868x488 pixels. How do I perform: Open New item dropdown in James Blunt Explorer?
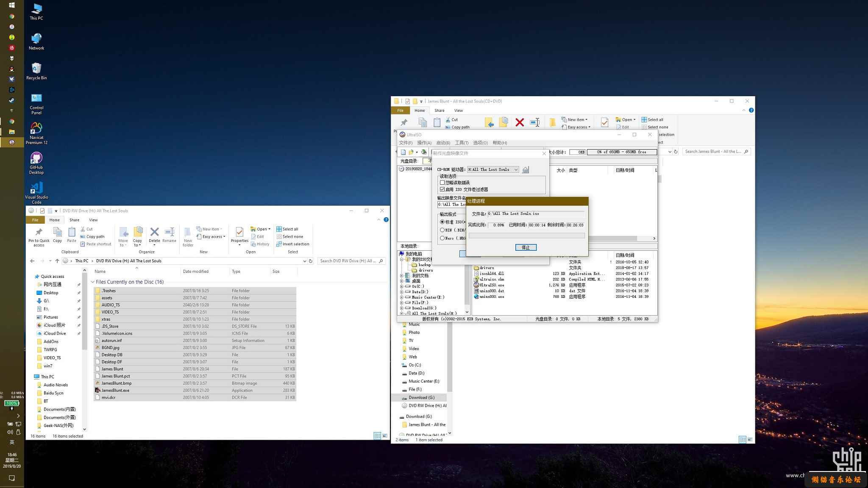click(575, 119)
